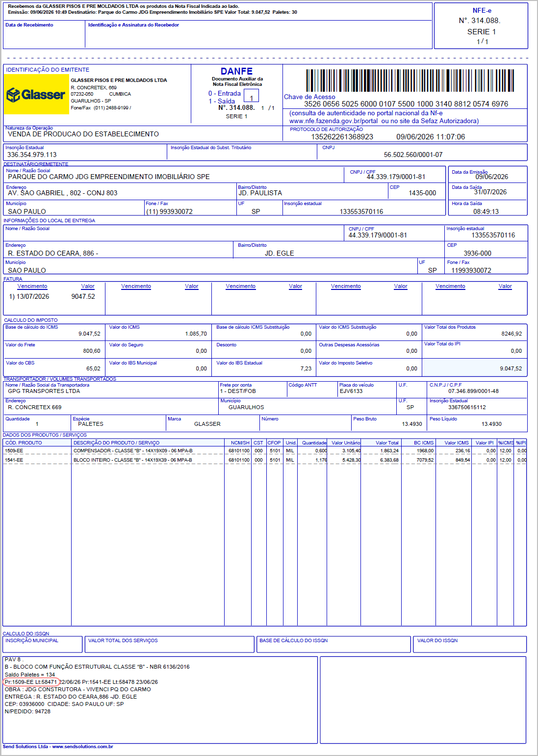Screen dimensions: 538x756
Task: Select issuer Inscrição Estadual 336.354.979.113
Action: click(32, 155)
